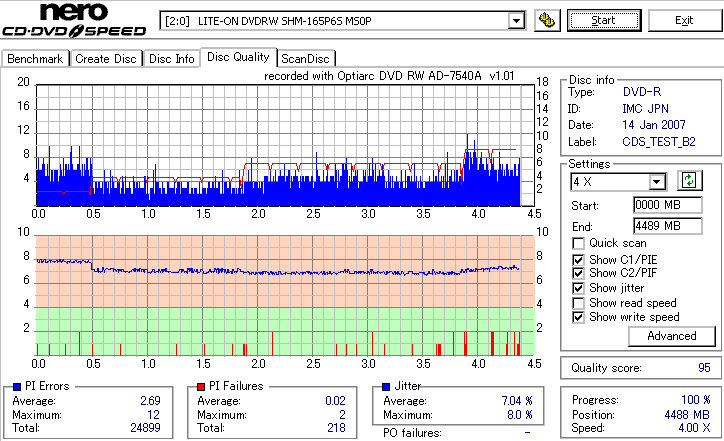The image size is (724, 441).
Task: Click the End position input field
Action: (668, 226)
